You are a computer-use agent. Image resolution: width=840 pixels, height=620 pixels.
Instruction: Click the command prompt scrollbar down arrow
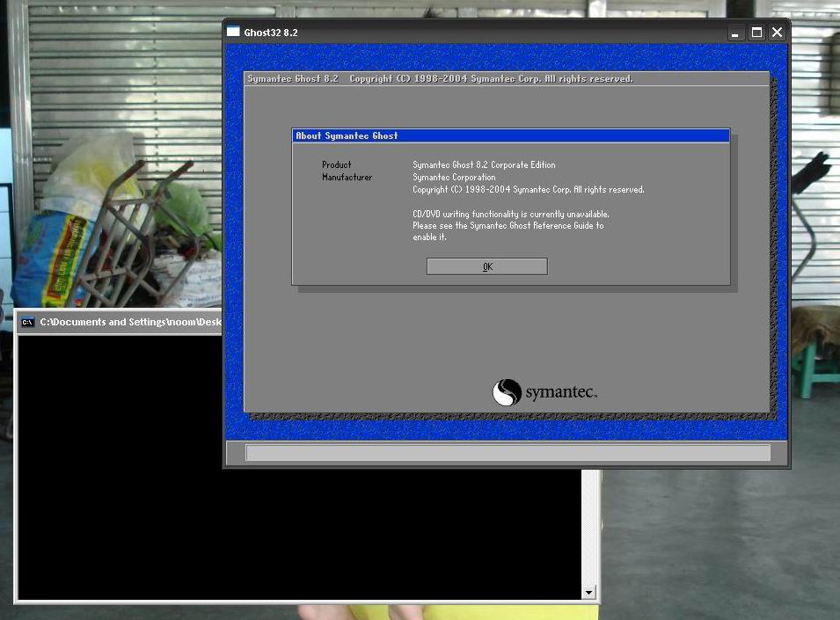click(588, 592)
